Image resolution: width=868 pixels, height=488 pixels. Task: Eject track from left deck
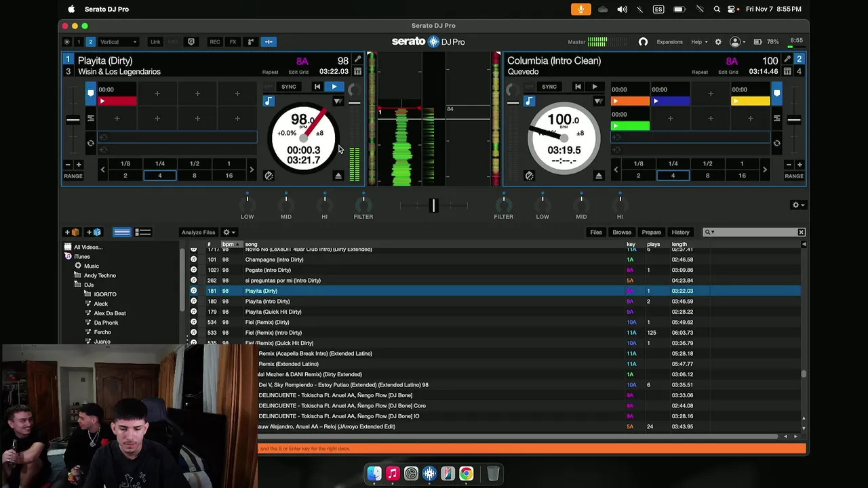(338, 176)
